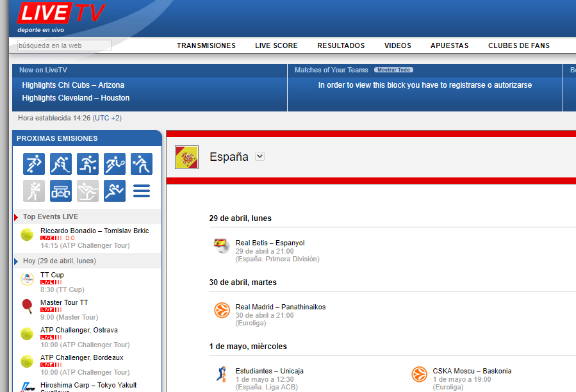The width and height of the screenshot is (576, 392).
Task: Toggle the Mostrar Todo button
Action: 393,70
